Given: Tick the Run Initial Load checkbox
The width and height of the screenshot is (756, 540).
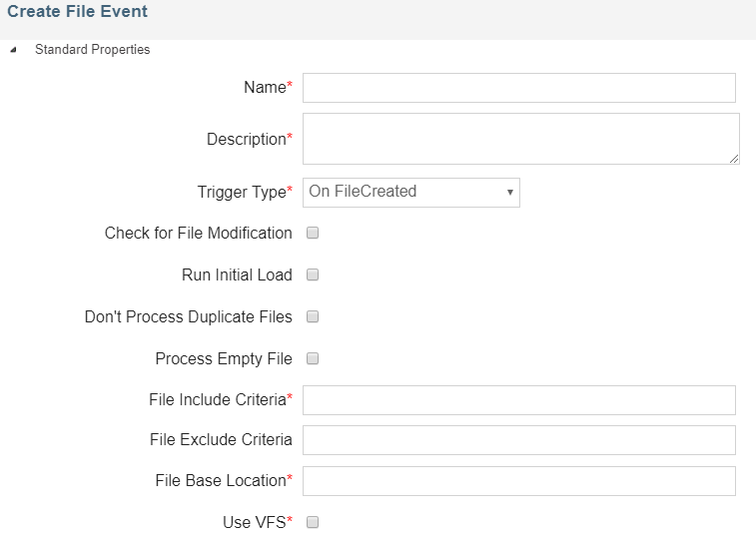Looking at the screenshot, I should [313, 275].
